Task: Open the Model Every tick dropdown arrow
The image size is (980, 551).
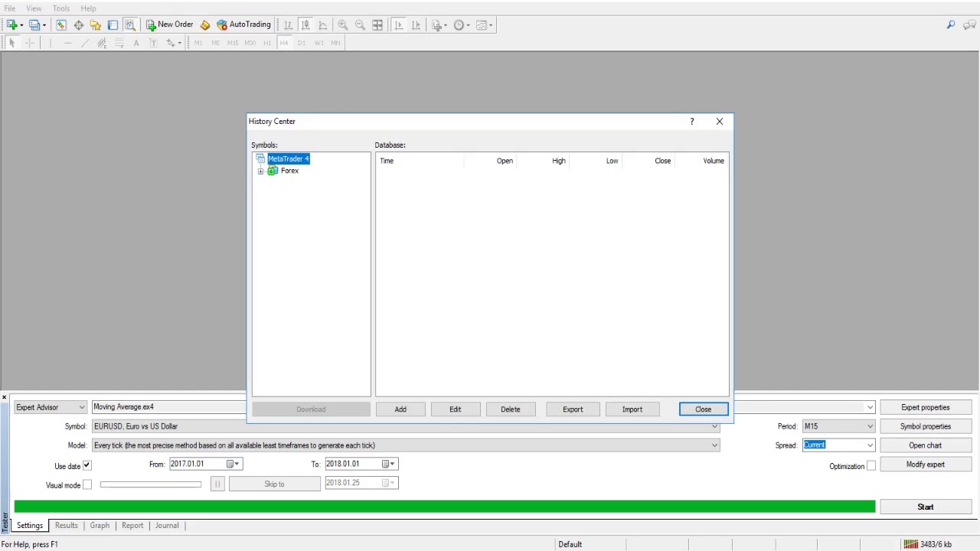Action: [x=715, y=445]
